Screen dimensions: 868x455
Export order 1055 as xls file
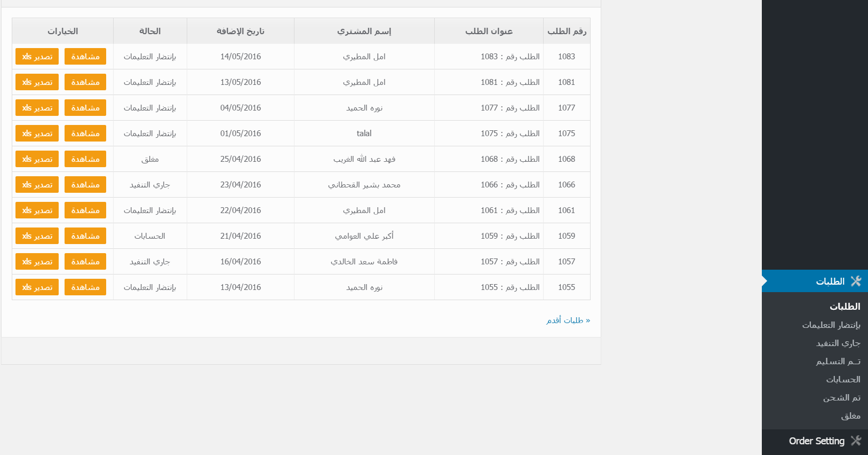pos(37,287)
